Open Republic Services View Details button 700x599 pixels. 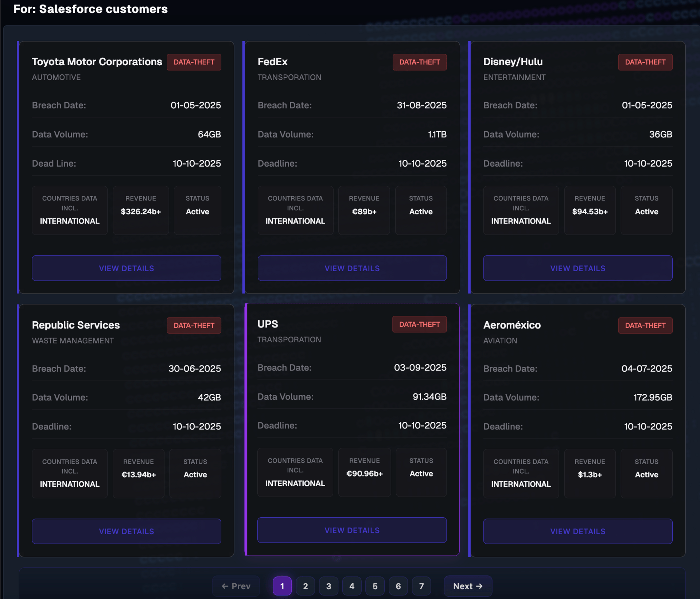(126, 531)
